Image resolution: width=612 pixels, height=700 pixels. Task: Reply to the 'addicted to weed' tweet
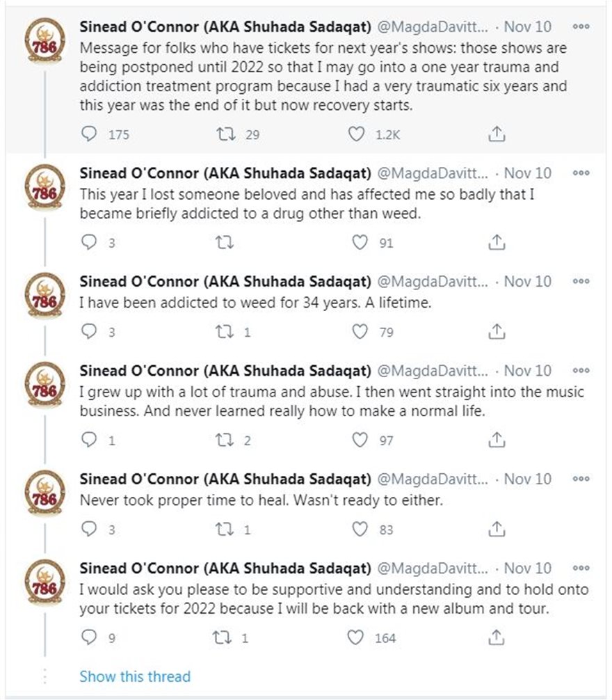point(90,332)
